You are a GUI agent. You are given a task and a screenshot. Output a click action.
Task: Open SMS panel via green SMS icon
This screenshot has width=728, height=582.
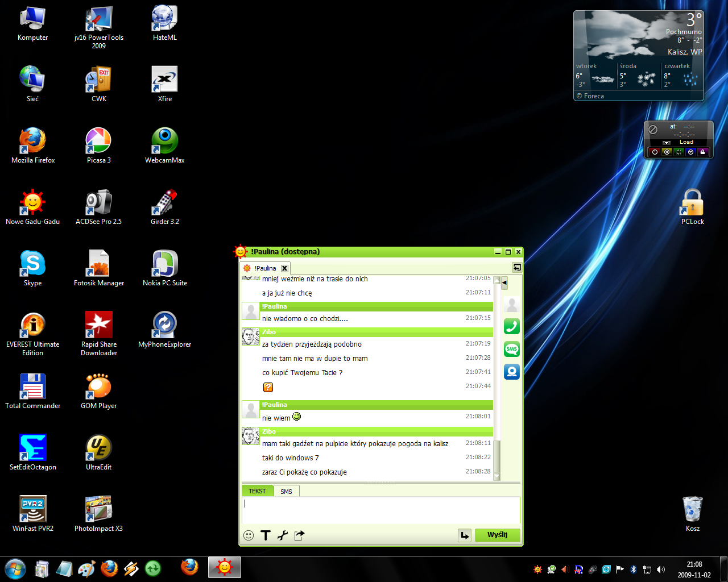512,349
